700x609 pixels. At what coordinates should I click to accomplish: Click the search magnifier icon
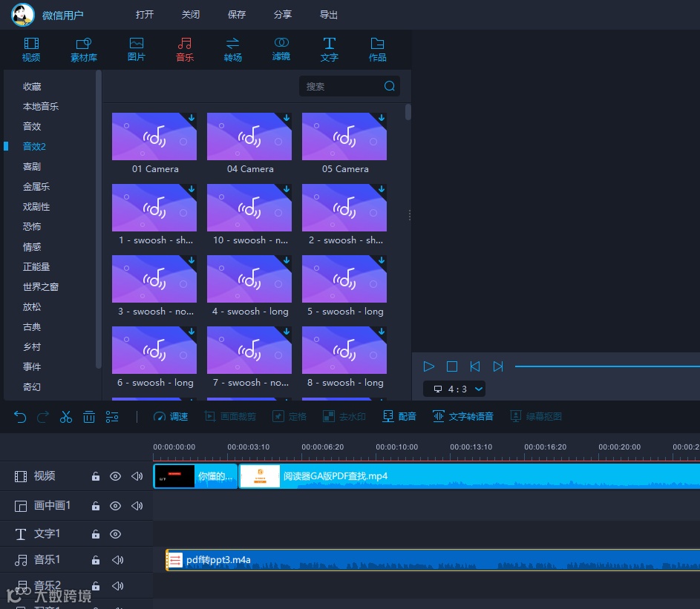click(389, 86)
